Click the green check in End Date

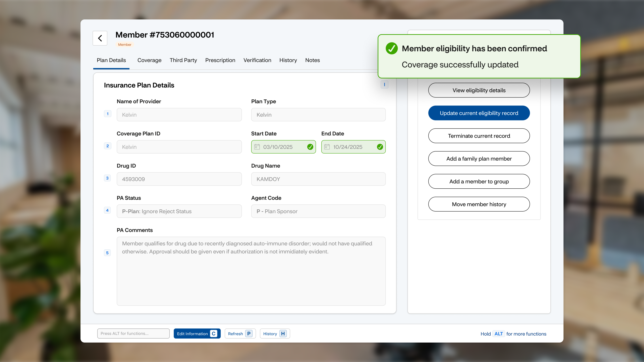click(380, 147)
